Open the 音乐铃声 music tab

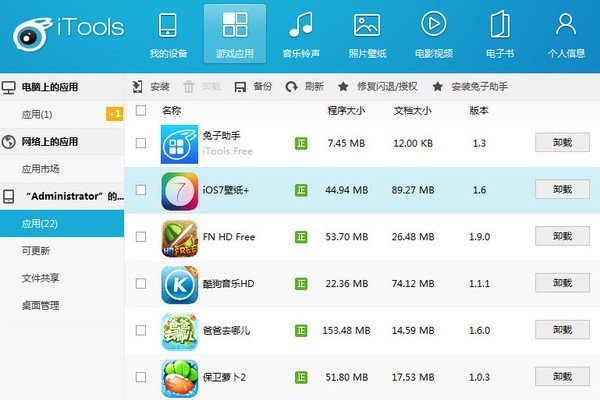pos(301,35)
